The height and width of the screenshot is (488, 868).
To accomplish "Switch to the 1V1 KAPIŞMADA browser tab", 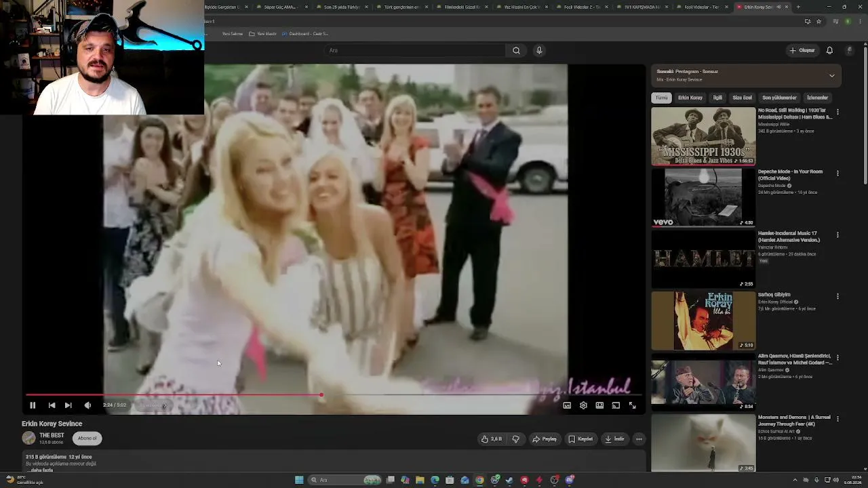I will pyautogui.click(x=643, y=7).
